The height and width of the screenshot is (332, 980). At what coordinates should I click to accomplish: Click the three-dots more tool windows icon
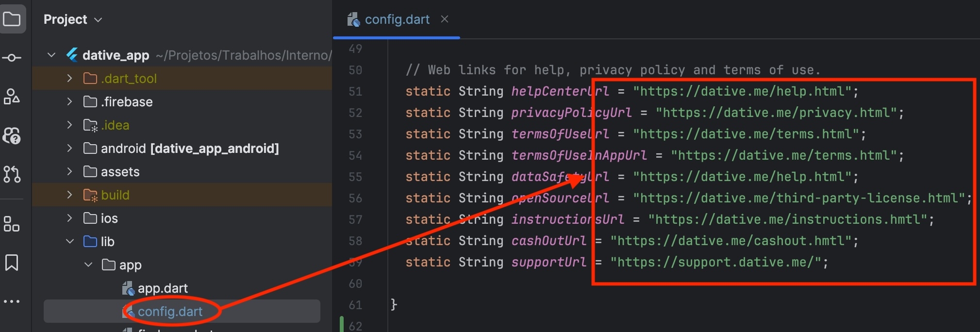pos(12,301)
